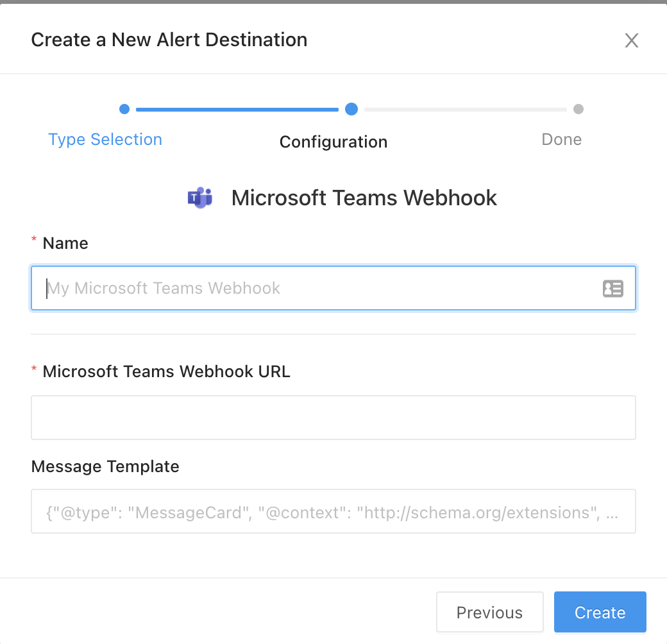The image size is (667, 644).
Task: Click the Message Template label
Action: coord(105,466)
